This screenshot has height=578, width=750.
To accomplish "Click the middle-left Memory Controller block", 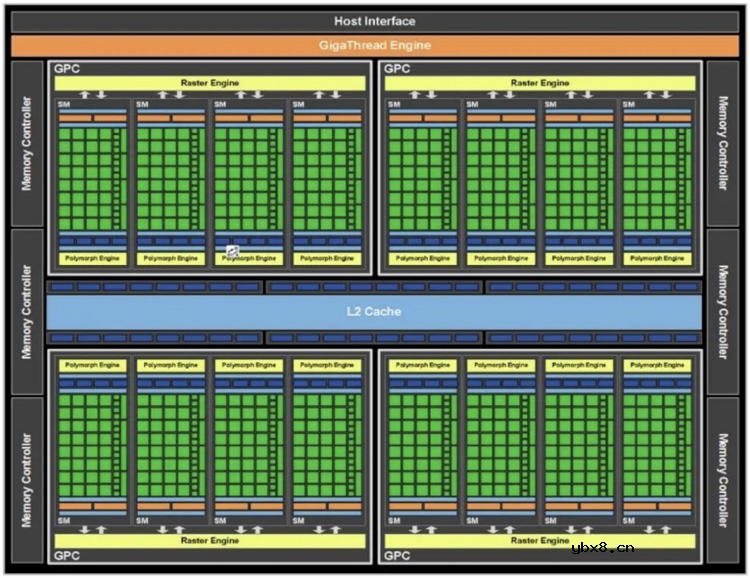I will point(26,311).
